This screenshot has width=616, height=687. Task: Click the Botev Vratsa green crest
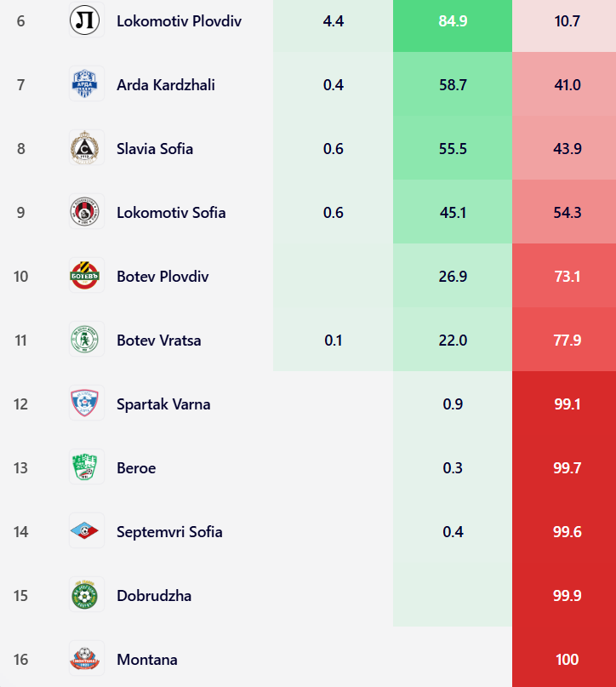point(87,340)
